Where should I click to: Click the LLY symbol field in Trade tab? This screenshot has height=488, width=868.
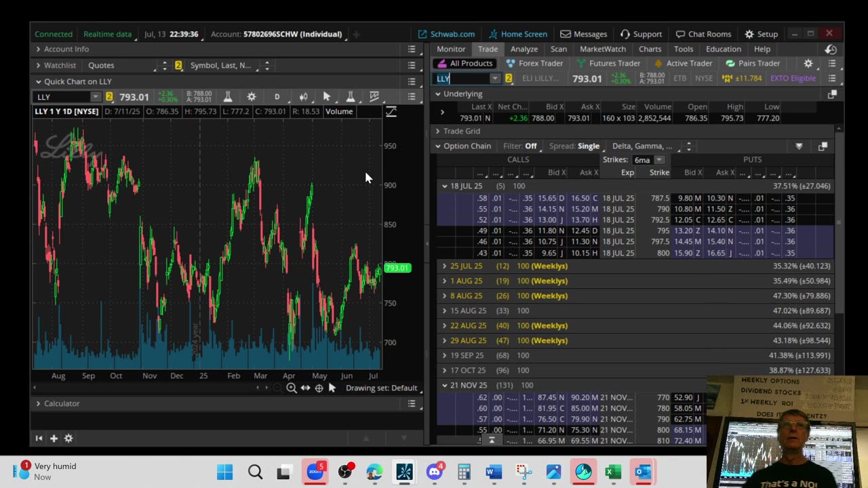[462, 79]
